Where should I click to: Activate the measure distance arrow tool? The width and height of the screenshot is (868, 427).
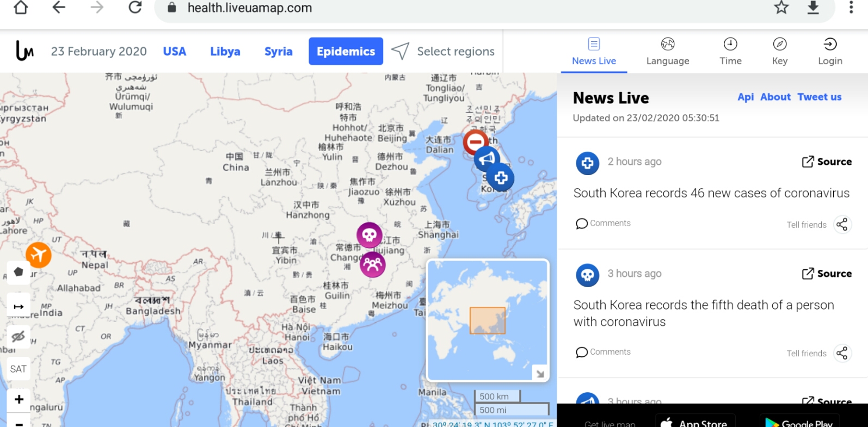tap(19, 306)
